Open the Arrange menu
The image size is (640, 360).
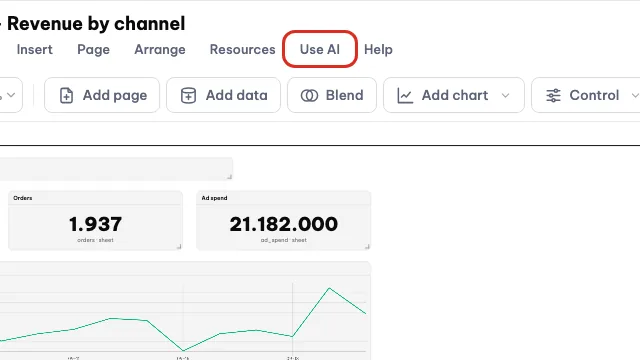pos(160,49)
